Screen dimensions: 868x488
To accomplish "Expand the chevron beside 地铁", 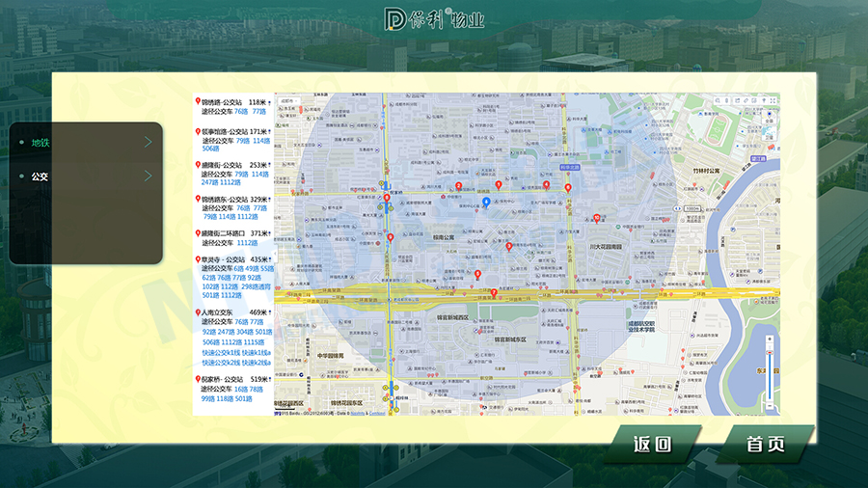I will [148, 142].
